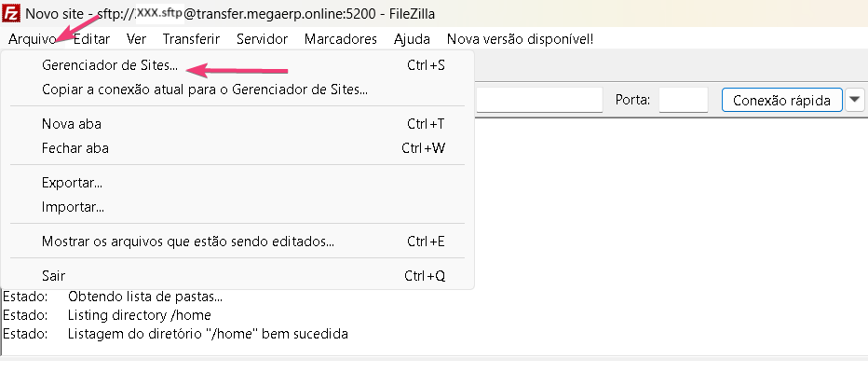Screen dimensions: 868x387
Task: Open the Editar menu
Action: (x=91, y=39)
